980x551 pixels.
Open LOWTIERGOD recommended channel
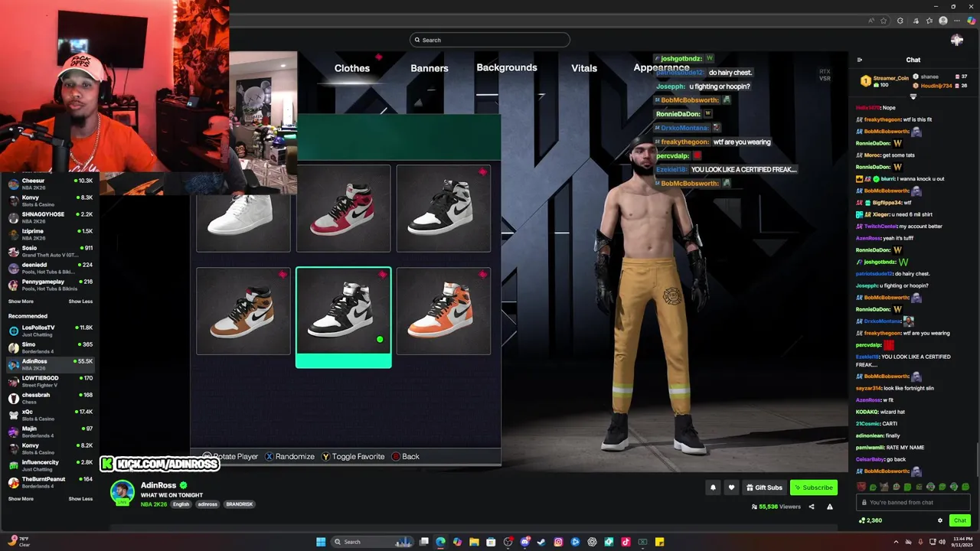pos(51,381)
